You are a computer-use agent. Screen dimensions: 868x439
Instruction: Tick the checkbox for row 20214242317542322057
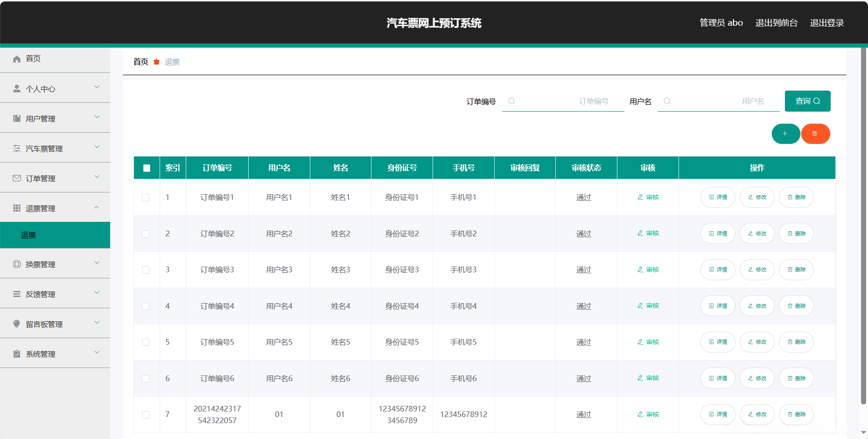pyautogui.click(x=146, y=415)
